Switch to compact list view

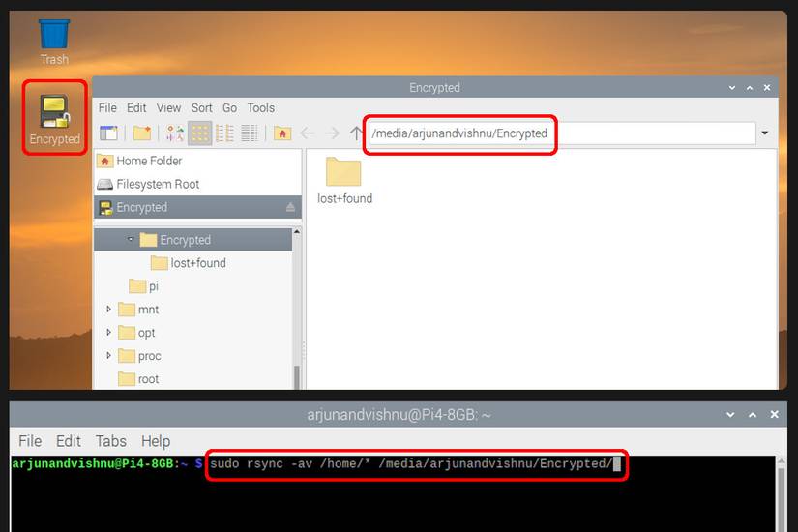click(224, 133)
